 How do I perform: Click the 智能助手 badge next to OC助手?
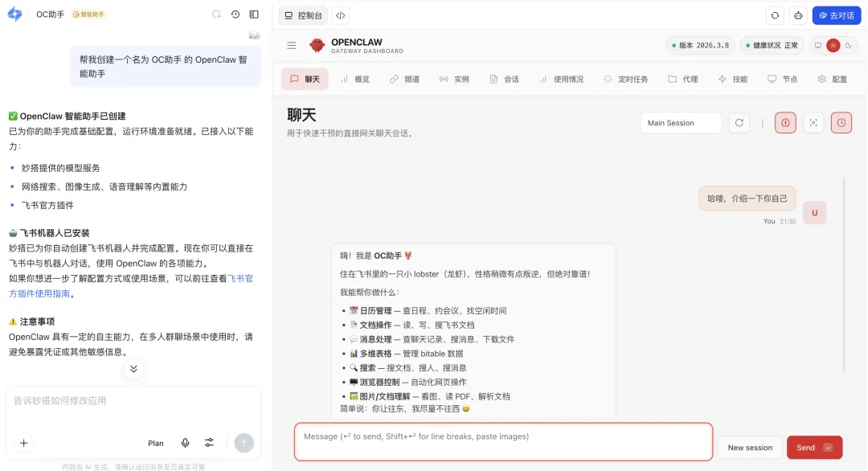88,14
